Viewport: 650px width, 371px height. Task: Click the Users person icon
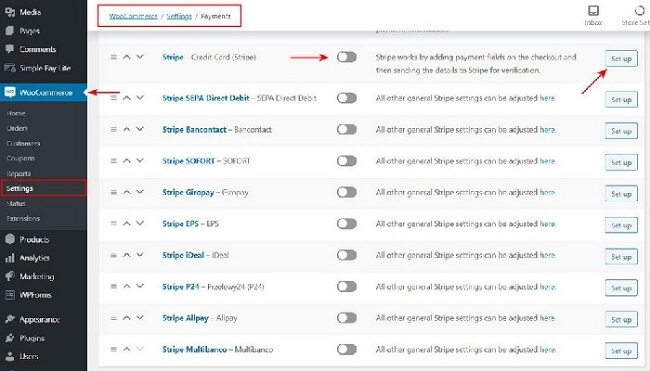(x=10, y=356)
